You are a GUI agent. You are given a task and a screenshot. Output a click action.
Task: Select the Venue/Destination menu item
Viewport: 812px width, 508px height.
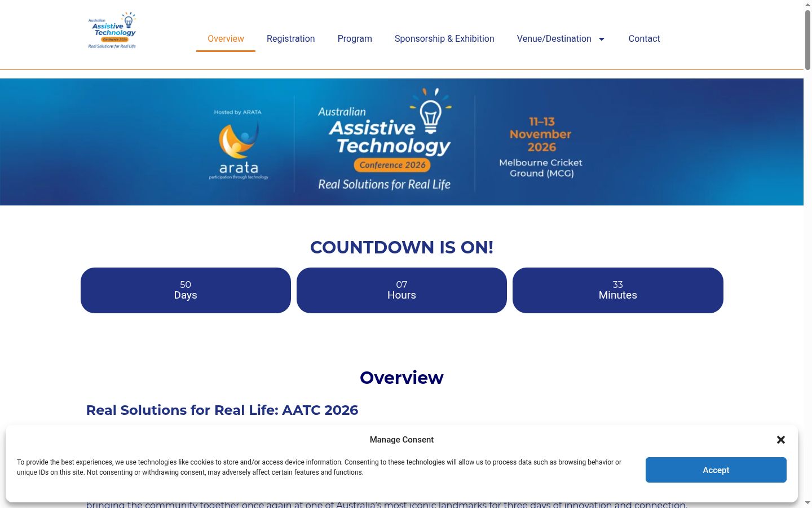554,38
